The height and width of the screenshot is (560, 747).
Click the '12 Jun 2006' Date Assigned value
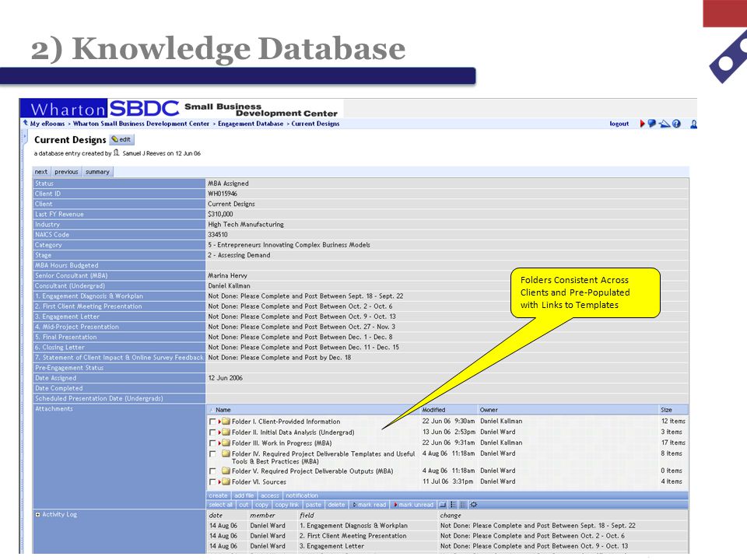[226, 378]
